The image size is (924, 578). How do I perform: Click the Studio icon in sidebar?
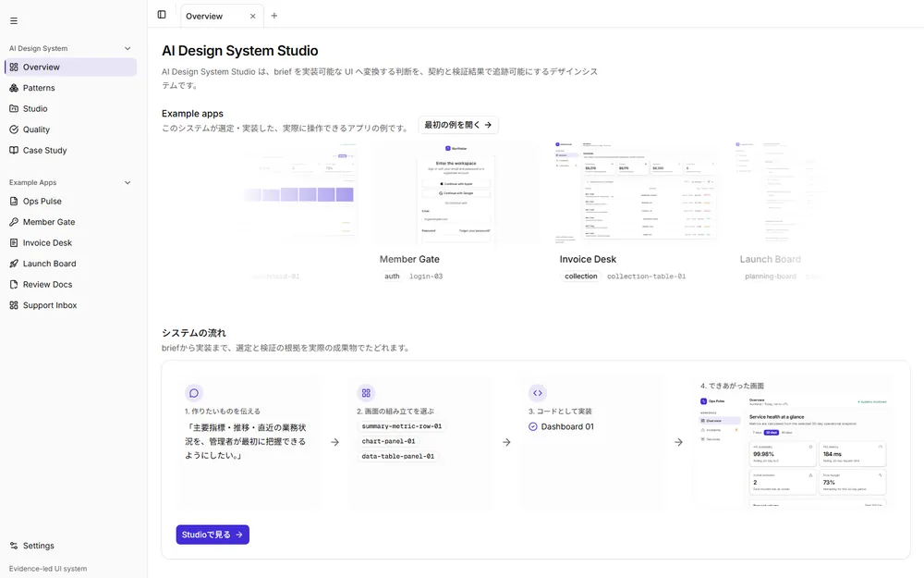click(x=14, y=108)
